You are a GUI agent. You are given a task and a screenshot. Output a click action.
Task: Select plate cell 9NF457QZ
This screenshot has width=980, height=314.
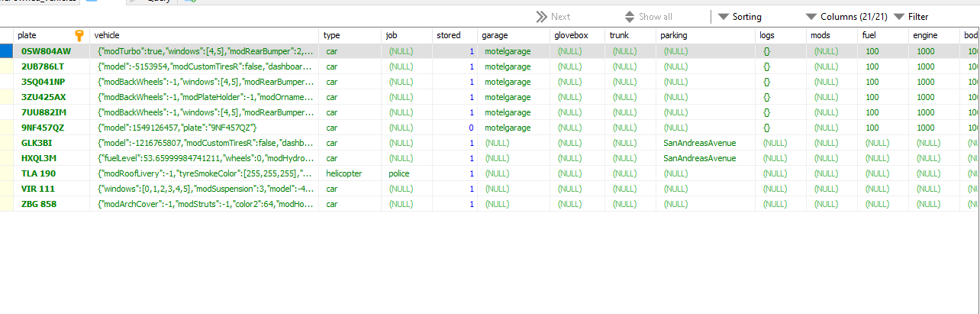click(51, 128)
